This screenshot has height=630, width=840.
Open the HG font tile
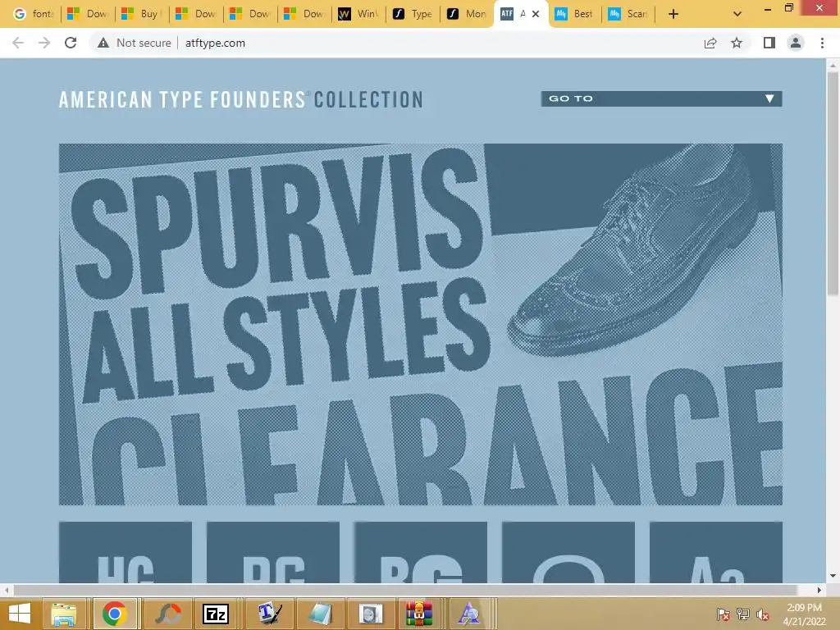coord(126,552)
